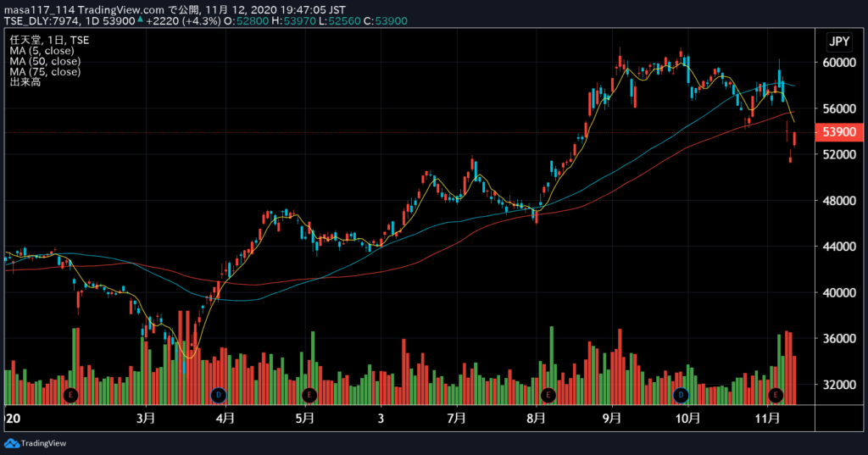Click the 52000 price axis label

[839, 154]
